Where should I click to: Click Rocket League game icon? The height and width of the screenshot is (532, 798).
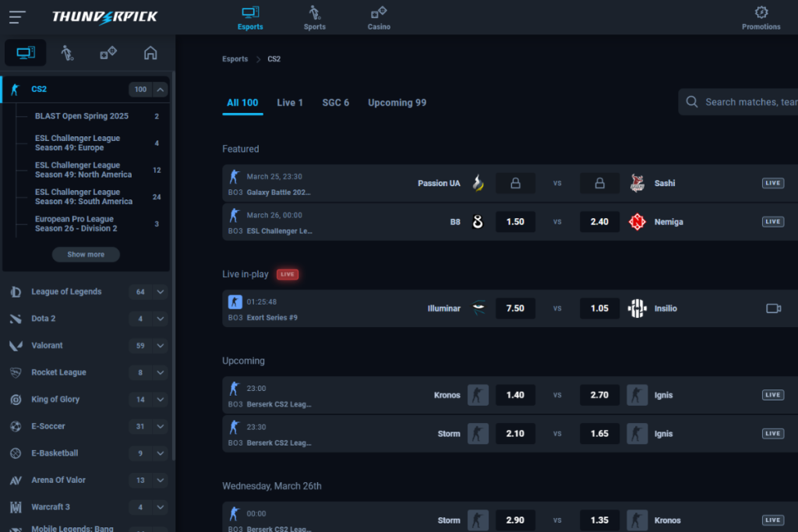(16, 373)
